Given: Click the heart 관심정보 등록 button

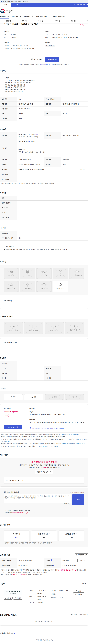Looking at the screenshot, I should pyautogui.click(x=36, y=59).
